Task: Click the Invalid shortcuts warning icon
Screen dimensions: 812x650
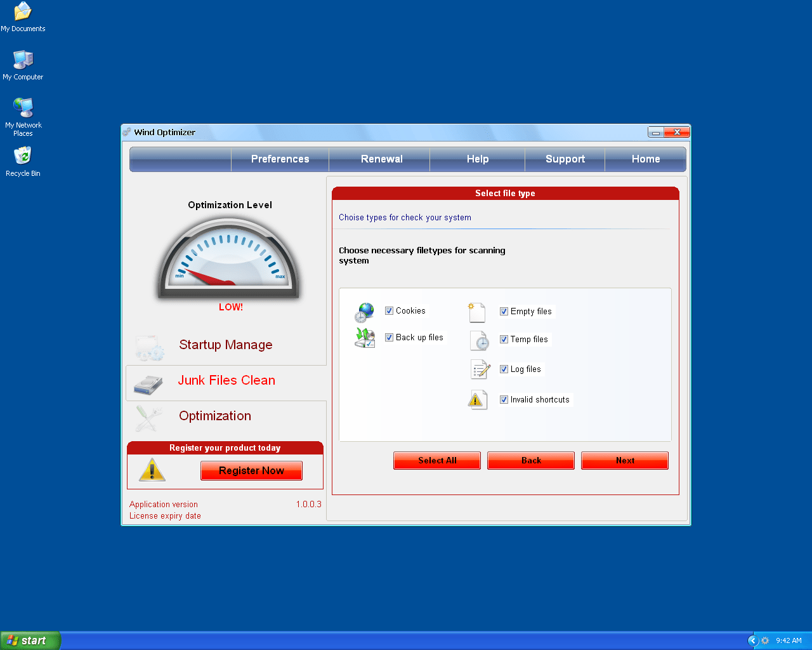Action: coord(478,399)
